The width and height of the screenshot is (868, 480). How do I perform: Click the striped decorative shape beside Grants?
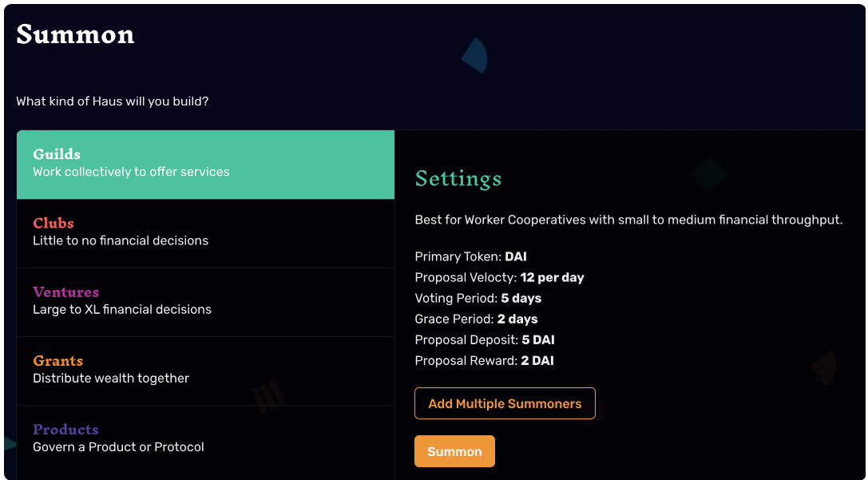[268, 396]
